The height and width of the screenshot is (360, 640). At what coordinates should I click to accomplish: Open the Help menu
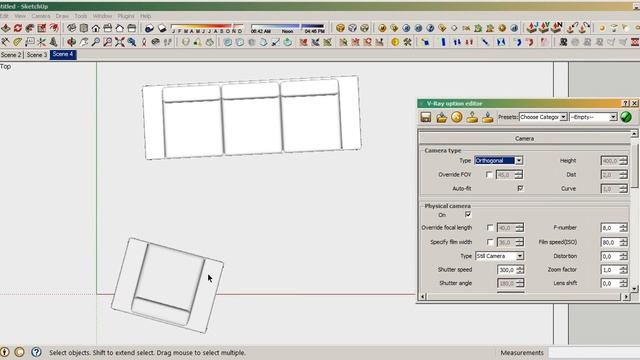(x=146, y=16)
